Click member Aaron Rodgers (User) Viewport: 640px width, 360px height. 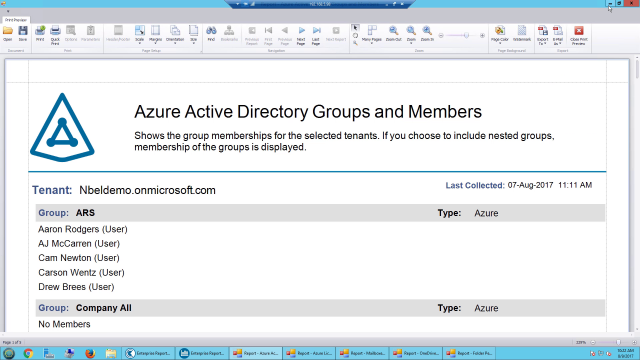click(83, 229)
